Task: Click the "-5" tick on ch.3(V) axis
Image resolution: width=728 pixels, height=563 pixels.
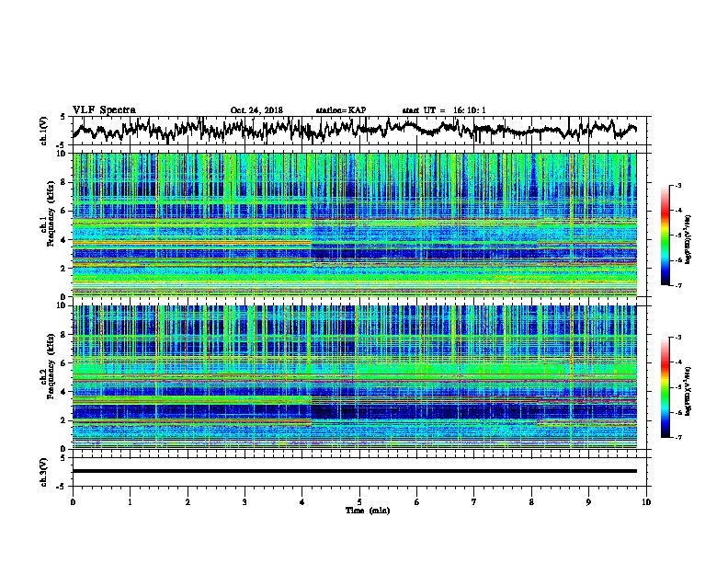Action: tap(61, 487)
